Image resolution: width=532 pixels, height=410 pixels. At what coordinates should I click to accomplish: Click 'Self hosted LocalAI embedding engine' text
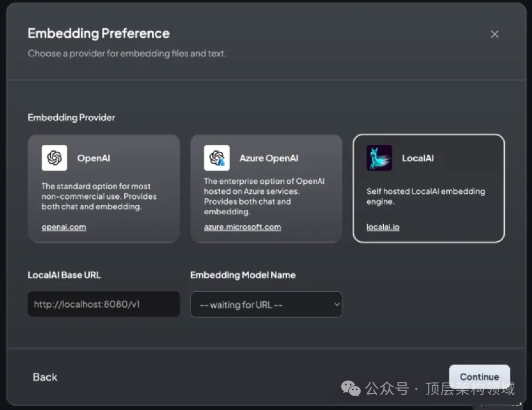pyautogui.click(x=426, y=196)
